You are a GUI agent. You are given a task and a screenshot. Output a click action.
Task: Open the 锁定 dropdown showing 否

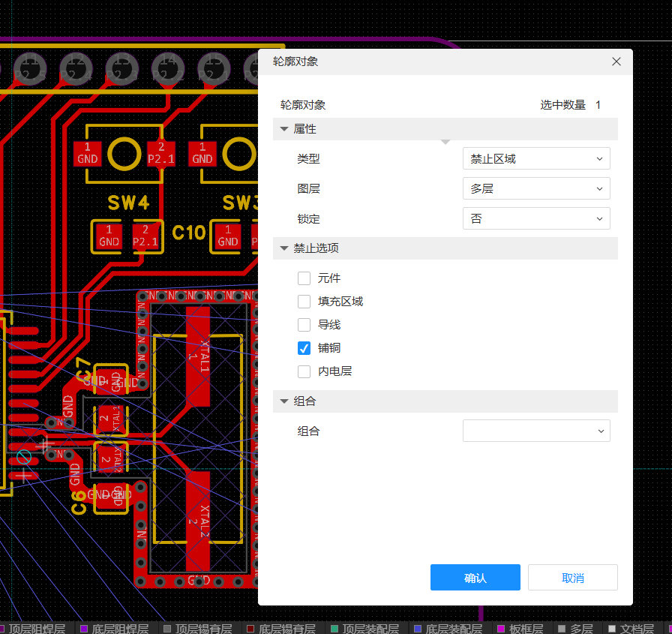[x=536, y=218]
